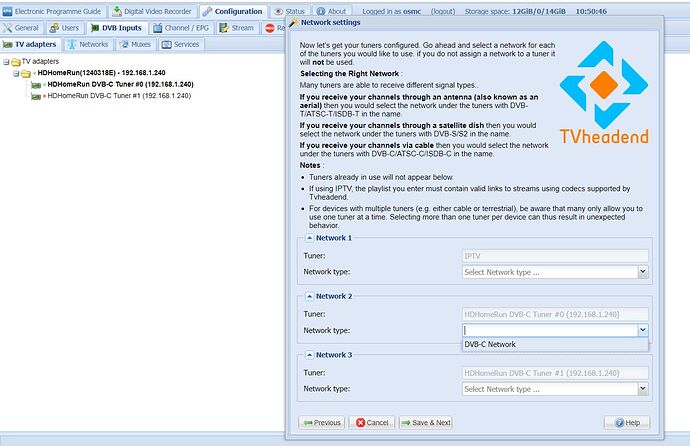
Task: Click the red Recording tab icon
Action: [270, 28]
